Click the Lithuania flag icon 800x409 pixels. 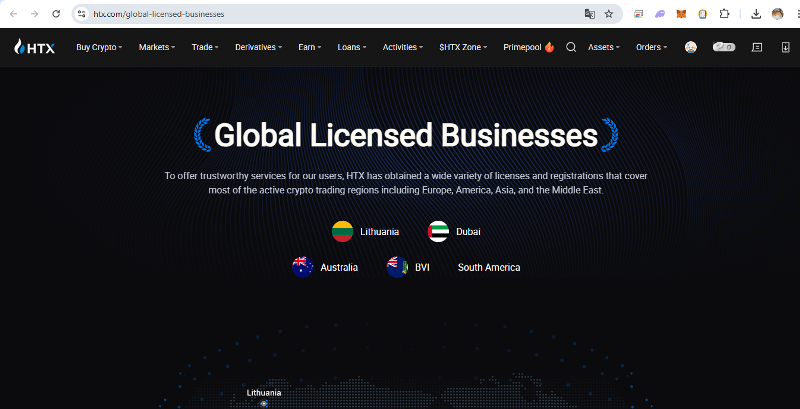pyautogui.click(x=342, y=232)
